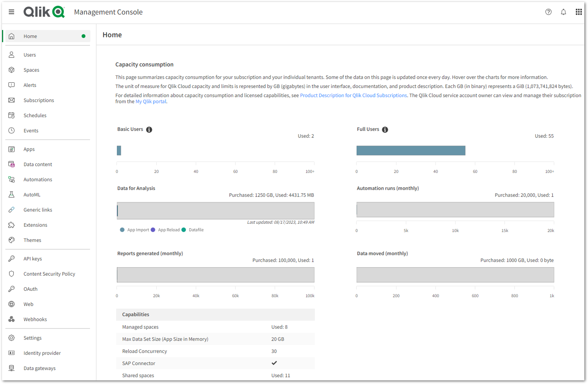
Task: Open the My Qlik portal link
Action: (x=151, y=101)
